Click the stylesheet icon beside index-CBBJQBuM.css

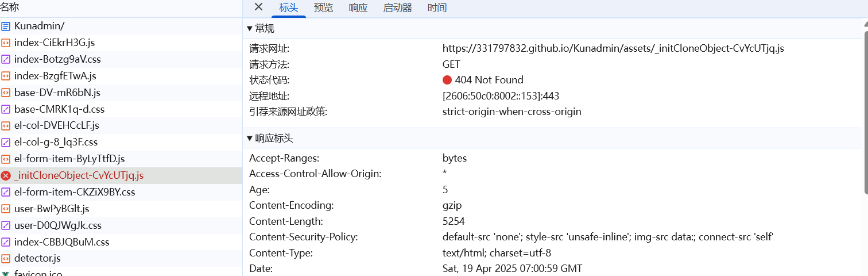(6, 242)
